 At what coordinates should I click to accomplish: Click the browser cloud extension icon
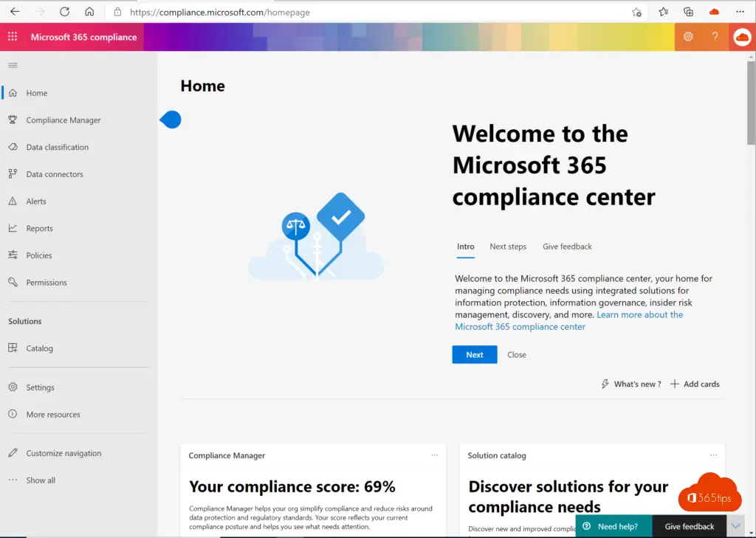coord(715,12)
